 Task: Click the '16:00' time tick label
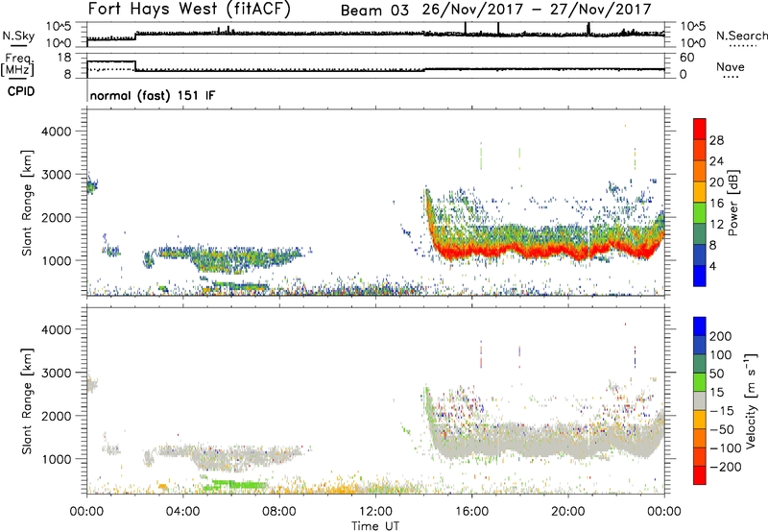[471, 512]
